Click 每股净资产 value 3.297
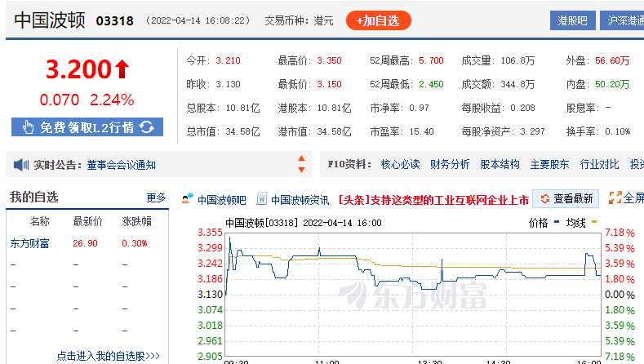This screenshot has height=364, width=644. 533,131
